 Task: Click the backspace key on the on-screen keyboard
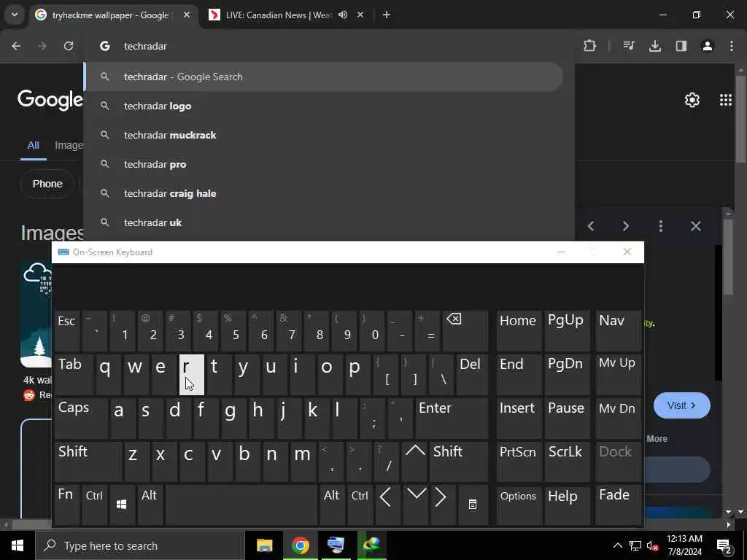[465, 330]
